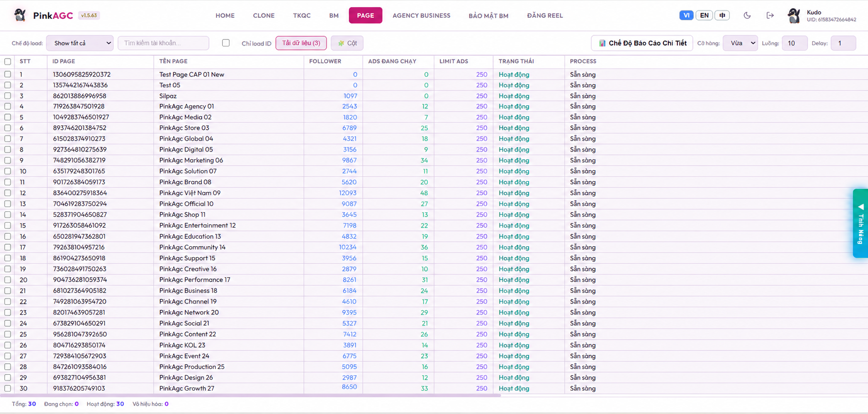The height and width of the screenshot is (414, 868).
Task: Expand the Tính Năng side panel
Action: point(860,223)
